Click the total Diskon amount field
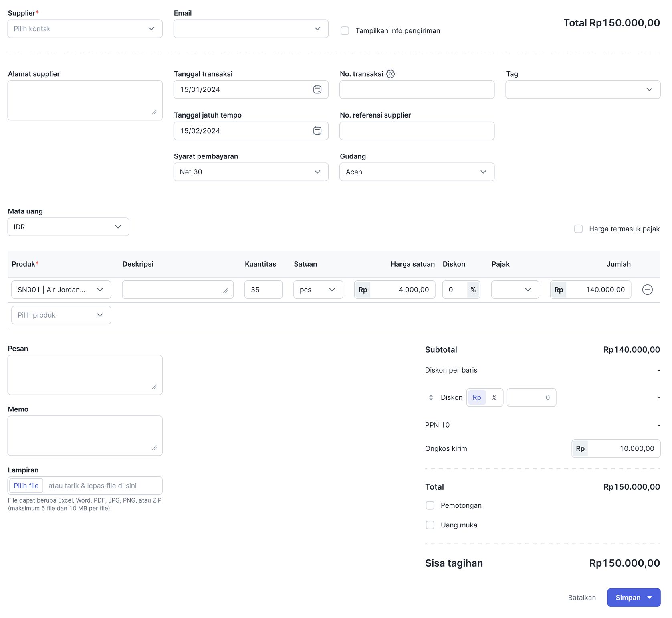672x618 pixels. tap(531, 397)
